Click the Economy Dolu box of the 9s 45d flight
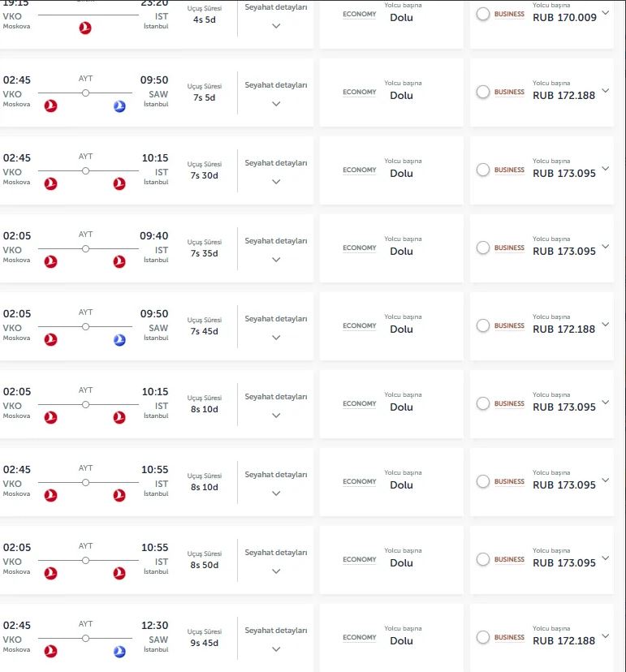 391,639
